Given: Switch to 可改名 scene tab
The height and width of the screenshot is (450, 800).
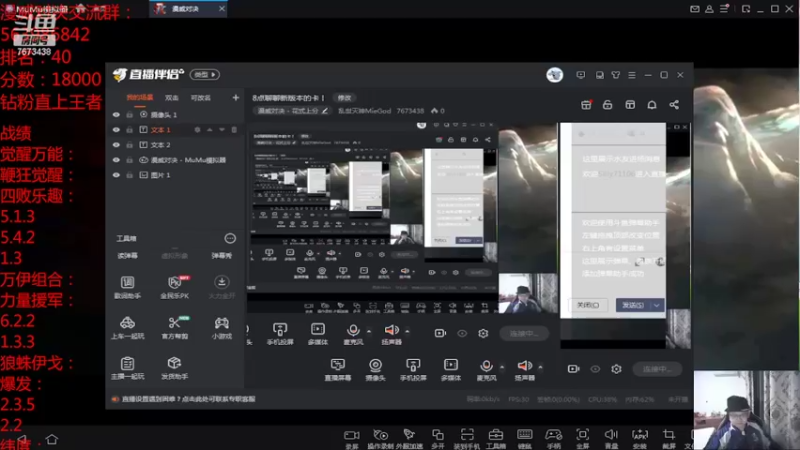Looking at the screenshot, I should (x=201, y=97).
